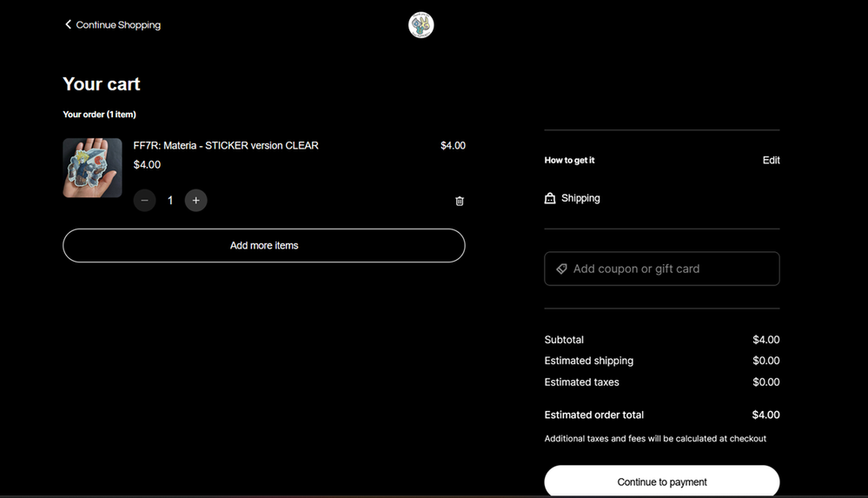Screen dimensions: 868x498
Task: Proceed with the Continue to payment button
Action: [x=661, y=481]
